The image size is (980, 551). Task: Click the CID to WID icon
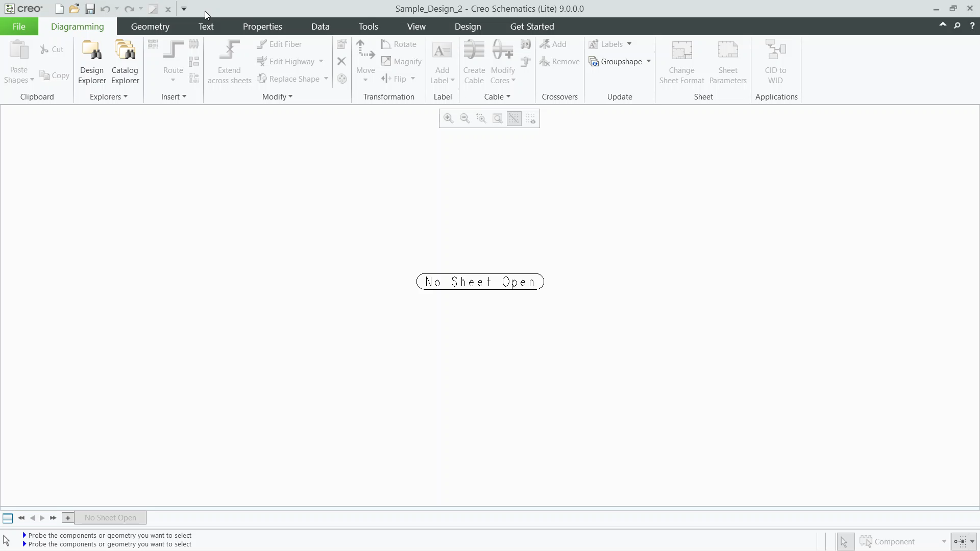[x=775, y=62]
